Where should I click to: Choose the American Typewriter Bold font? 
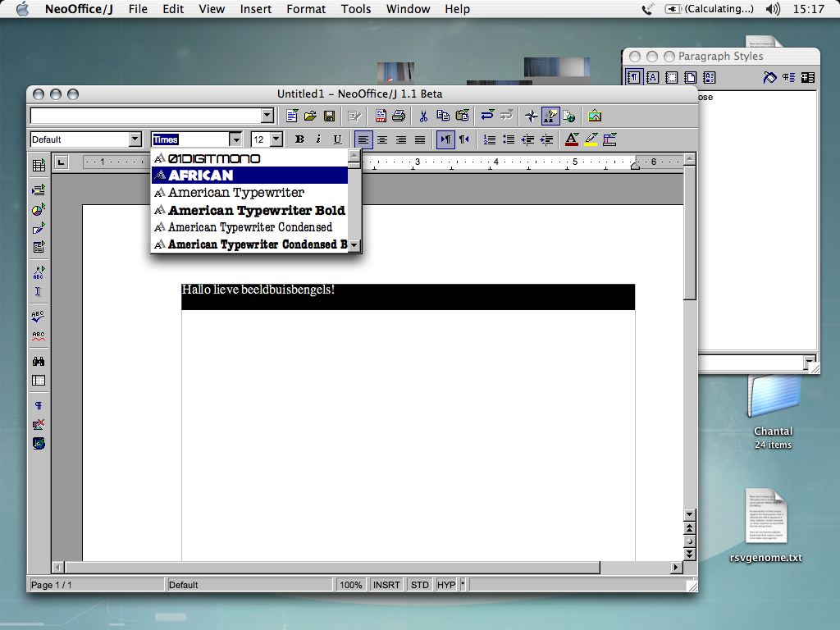click(x=249, y=210)
